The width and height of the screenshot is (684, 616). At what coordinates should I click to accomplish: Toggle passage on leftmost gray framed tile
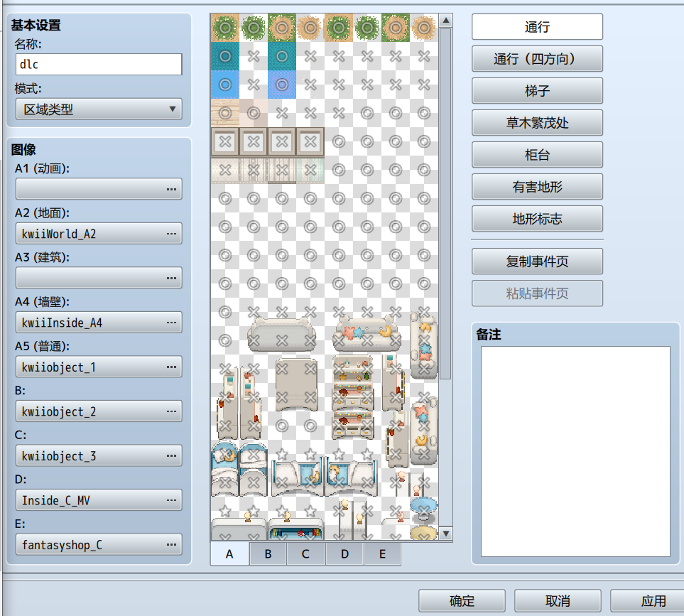[x=225, y=141]
